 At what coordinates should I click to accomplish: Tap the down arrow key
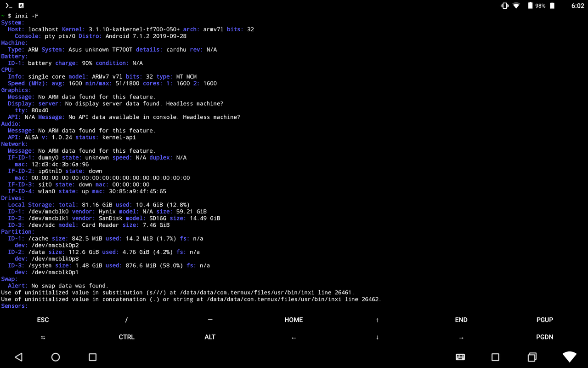point(377,337)
